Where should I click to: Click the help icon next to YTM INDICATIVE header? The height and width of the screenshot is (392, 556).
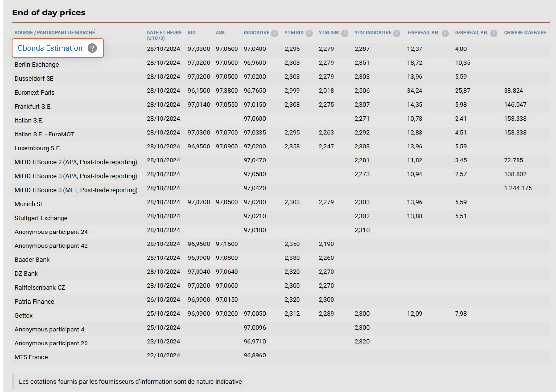tap(397, 33)
